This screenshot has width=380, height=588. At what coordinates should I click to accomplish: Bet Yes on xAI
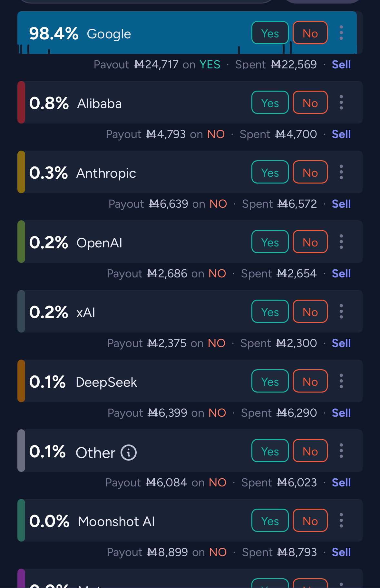tap(270, 312)
